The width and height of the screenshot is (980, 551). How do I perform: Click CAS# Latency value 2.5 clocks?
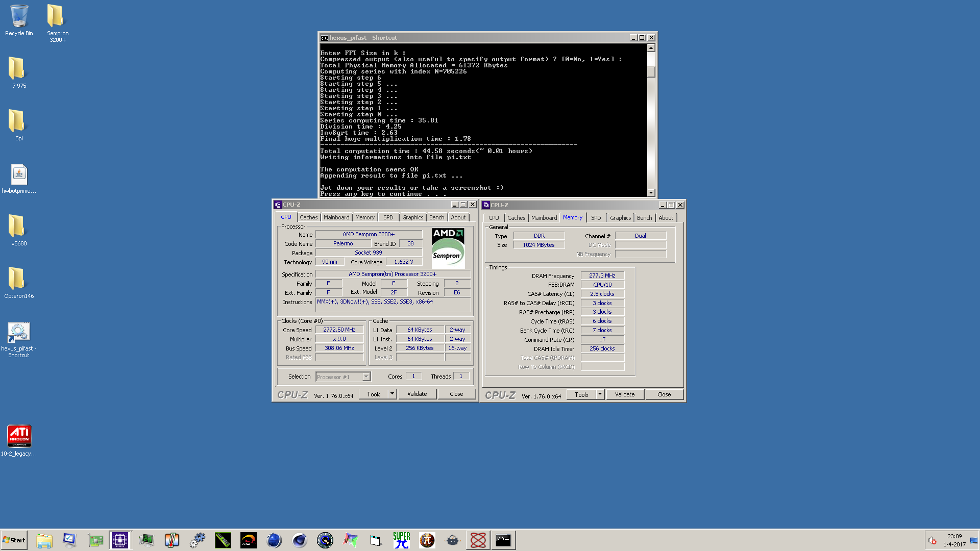coord(602,294)
